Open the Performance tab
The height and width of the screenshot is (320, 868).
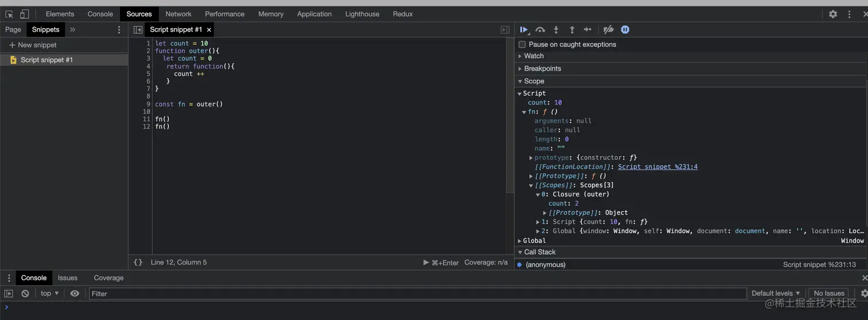tap(224, 14)
